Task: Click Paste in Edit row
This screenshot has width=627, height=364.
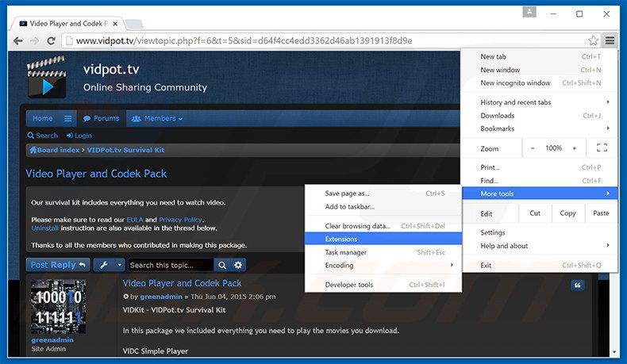Action: 601,213
